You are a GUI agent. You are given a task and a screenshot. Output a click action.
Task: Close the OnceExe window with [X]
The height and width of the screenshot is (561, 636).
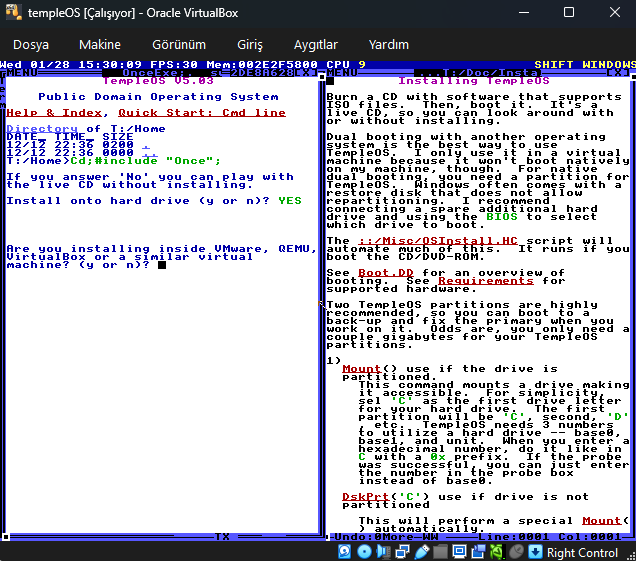(306, 73)
